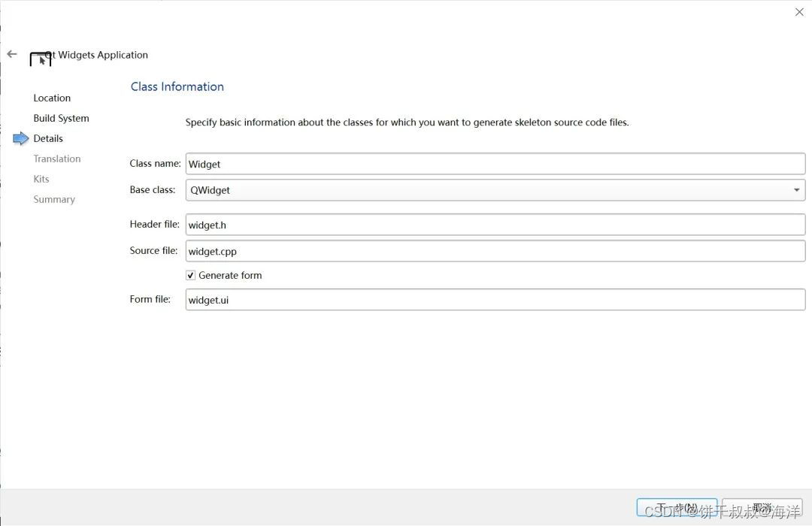Open the Base class dropdown

click(495, 190)
